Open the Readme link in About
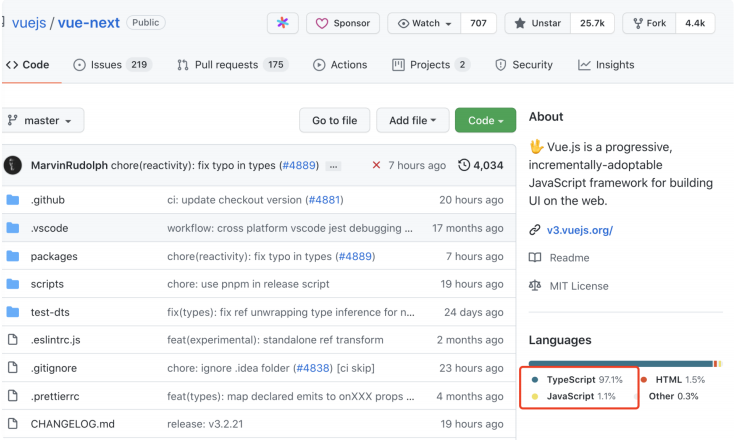The height and width of the screenshot is (447, 746). [x=569, y=258]
